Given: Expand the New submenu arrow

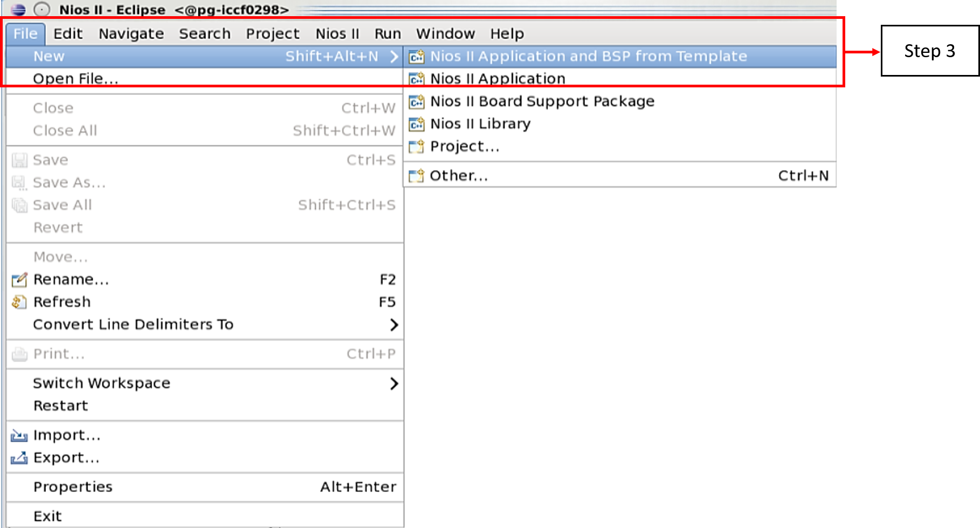Looking at the screenshot, I should point(394,56).
